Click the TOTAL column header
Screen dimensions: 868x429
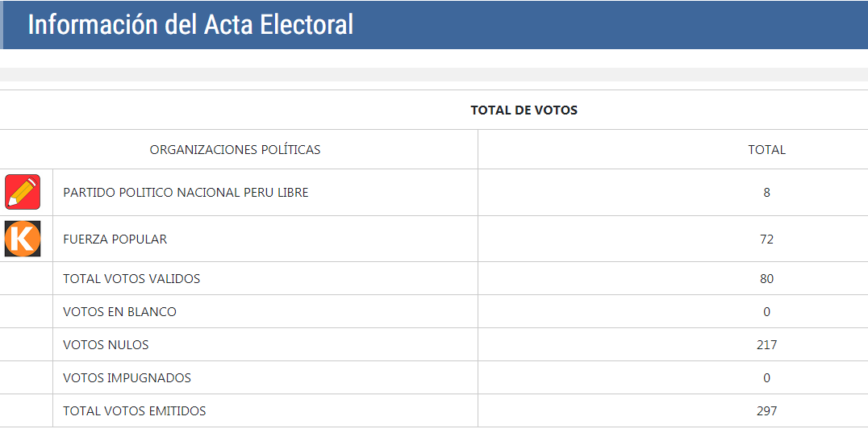pyautogui.click(x=766, y=149)
